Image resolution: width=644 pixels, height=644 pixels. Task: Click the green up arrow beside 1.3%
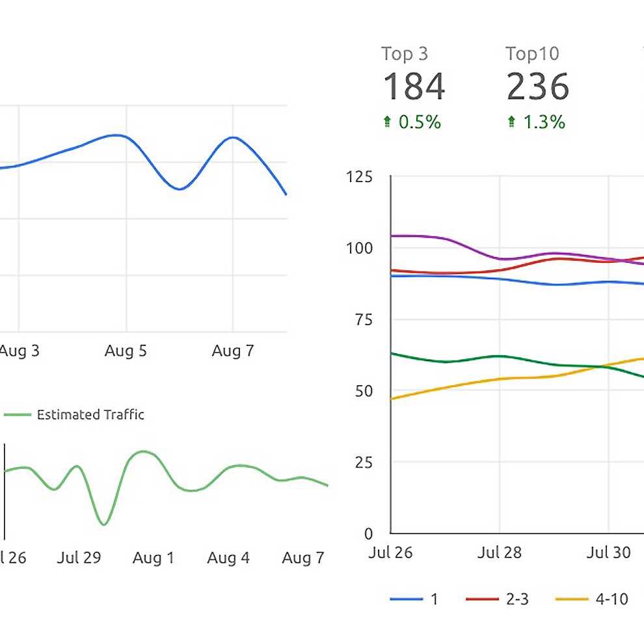pyautogui.click(x=512, y=122)
